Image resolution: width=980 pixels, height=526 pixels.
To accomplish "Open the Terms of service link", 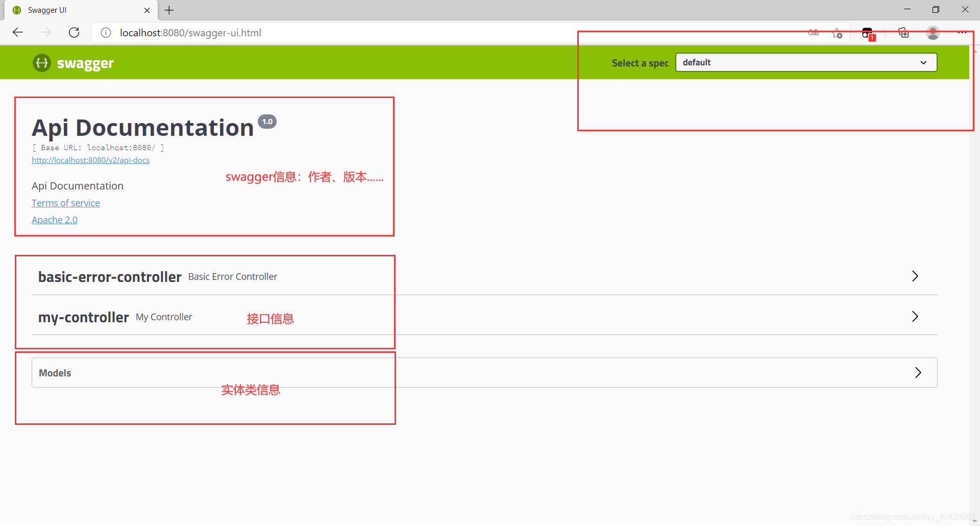I will coord(66,203).
